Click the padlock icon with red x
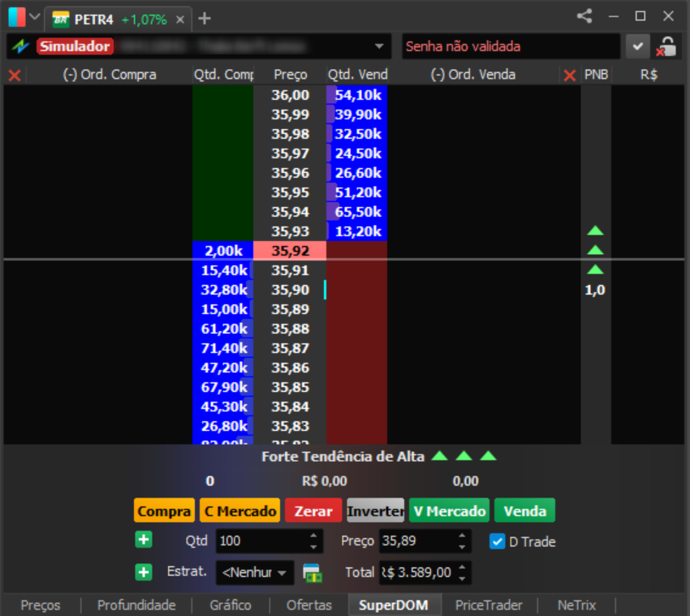This screenshot has width=690, height=616. 666,46
